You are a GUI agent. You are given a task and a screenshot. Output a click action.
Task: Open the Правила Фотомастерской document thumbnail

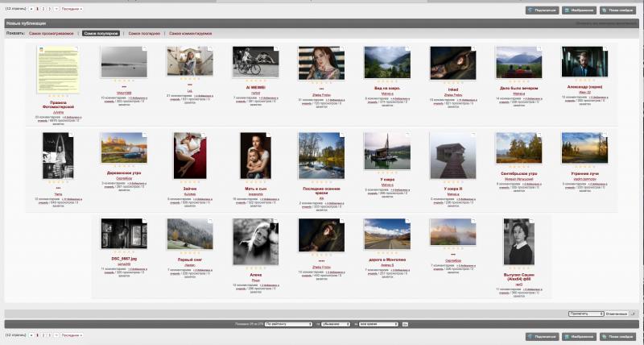click(58, 70)
